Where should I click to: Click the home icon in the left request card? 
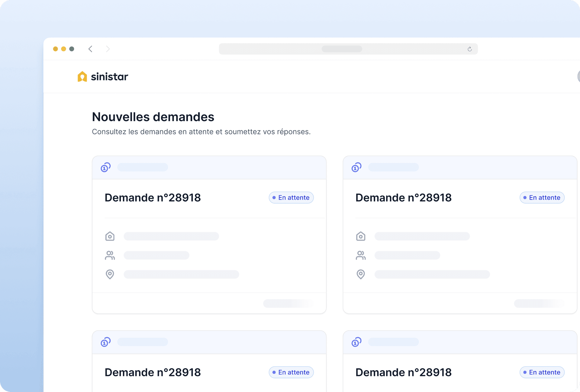click(x=110, y=236)
